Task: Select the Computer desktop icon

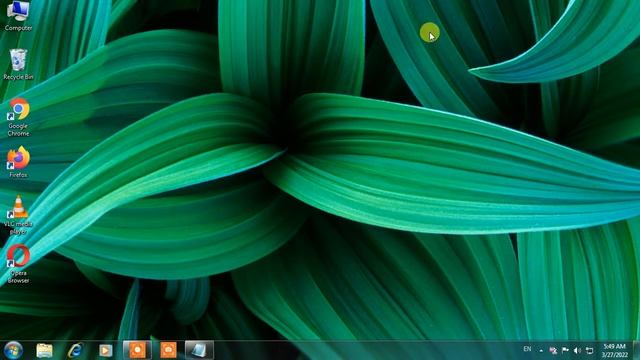Action: [18, 16]
